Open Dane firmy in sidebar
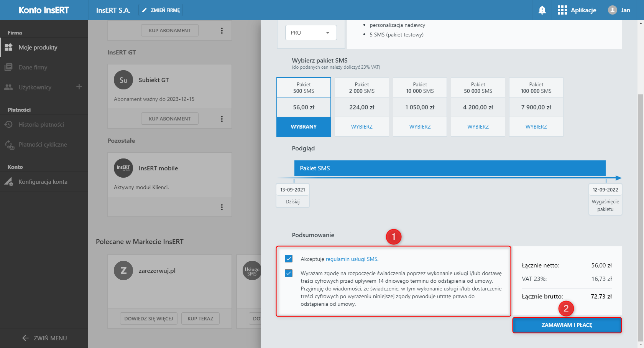Screen dimensions: 644x348 pos(44,68)
